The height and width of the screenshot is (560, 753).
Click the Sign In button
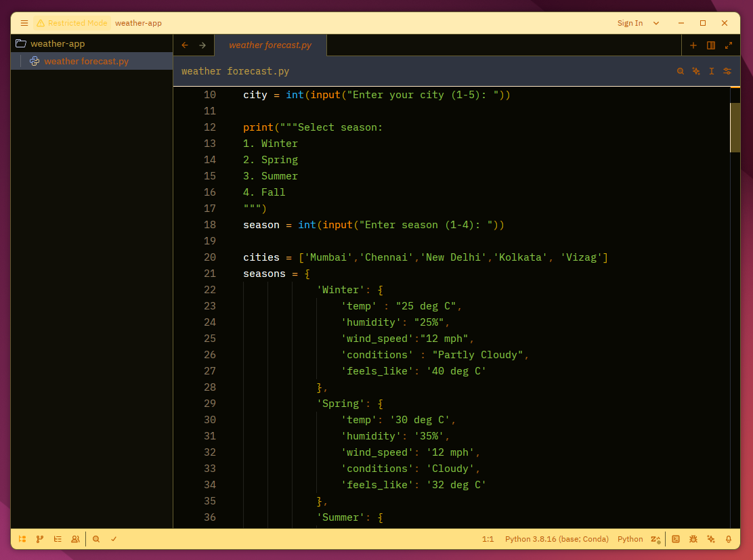coord(630,23)
